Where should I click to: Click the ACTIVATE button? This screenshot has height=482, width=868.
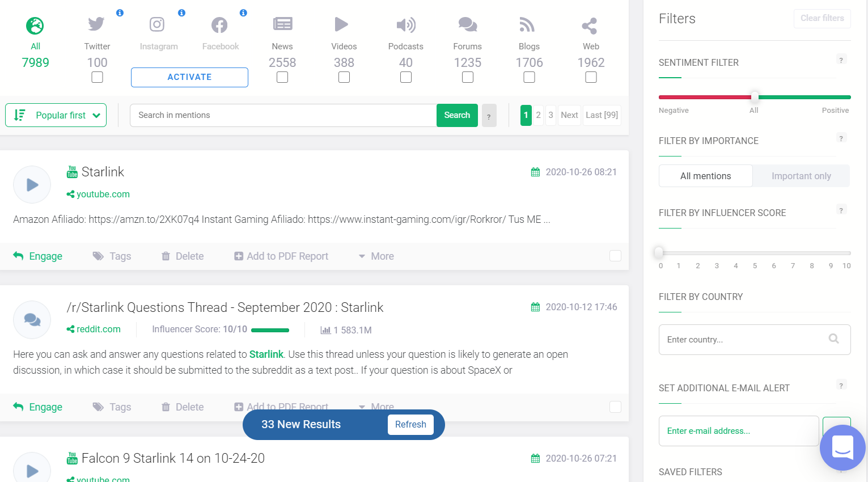coord(189,77)
